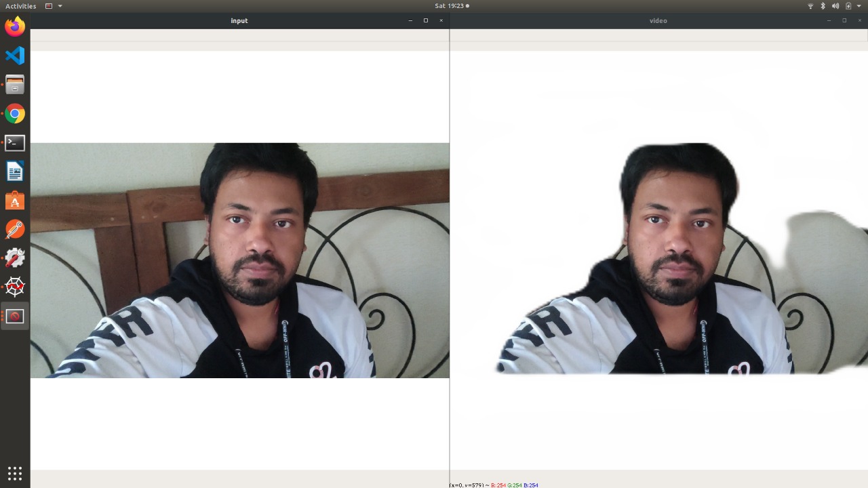Open Firefox from the dock
The image size is (868, 488).
click(14, 26)
